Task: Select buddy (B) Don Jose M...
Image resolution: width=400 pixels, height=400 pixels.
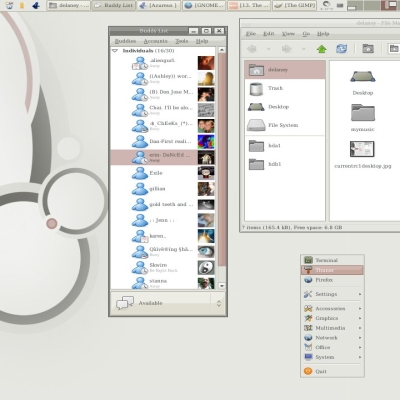Action: (x=163, y=94)
